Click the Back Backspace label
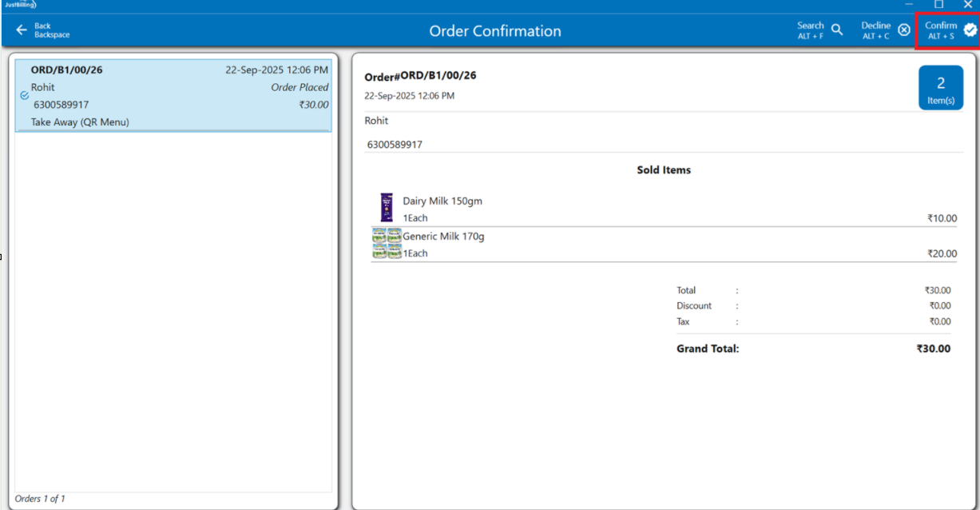Viewport: 980px width, 510px height. [52, 30]
